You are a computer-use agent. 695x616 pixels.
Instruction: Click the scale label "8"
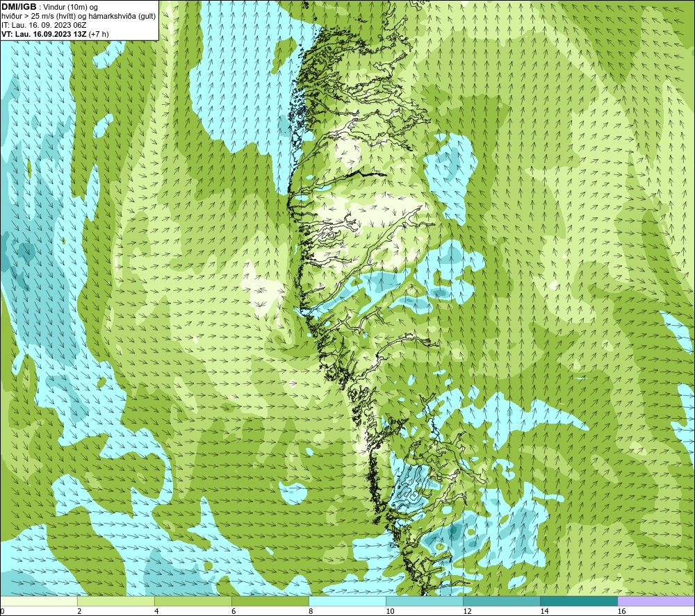tap(311, 611)
